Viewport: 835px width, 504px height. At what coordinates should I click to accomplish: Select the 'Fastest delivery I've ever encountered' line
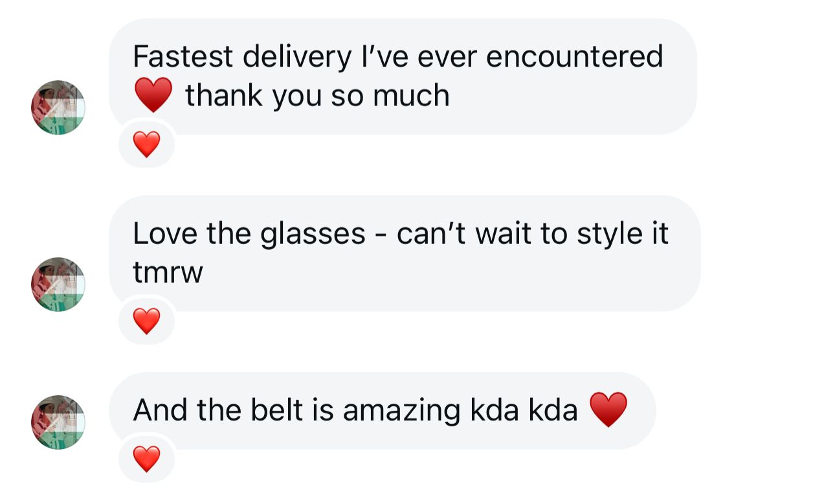coord(397,57)
